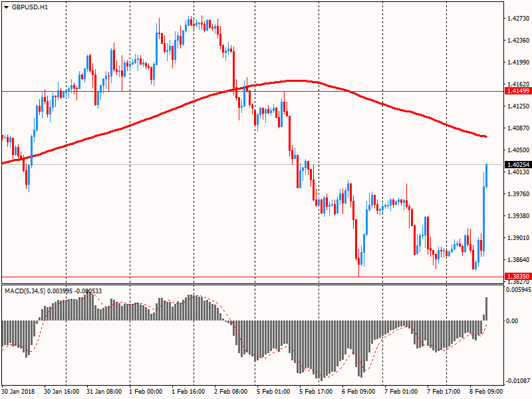Click MACD scale value 0.00
The width and height of the screenshot is (532, 399).
pyautogui.click(x=512, y=321)
